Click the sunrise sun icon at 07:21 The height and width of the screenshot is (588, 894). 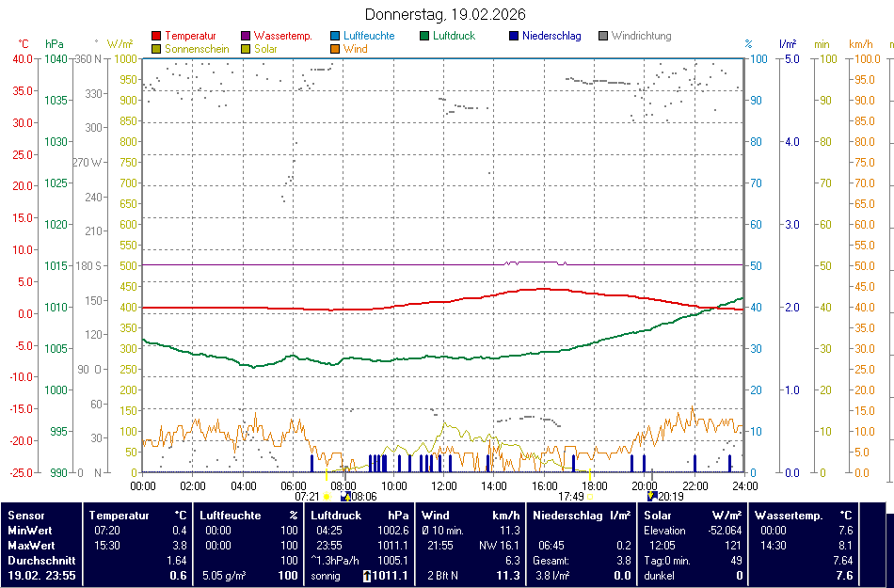327,497
